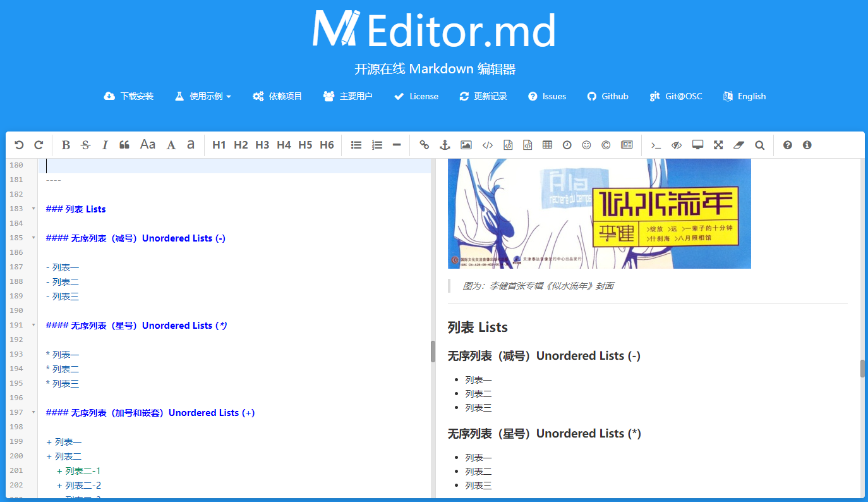Open Git@OSC link
The image size is (868, 502).
pyautogui.click(x=676, y=96)
